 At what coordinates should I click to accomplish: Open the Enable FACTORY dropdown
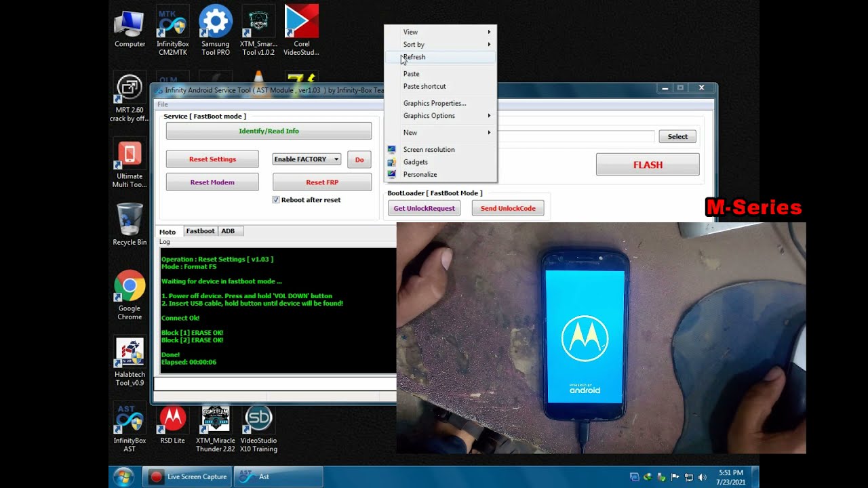click(307, 159)
